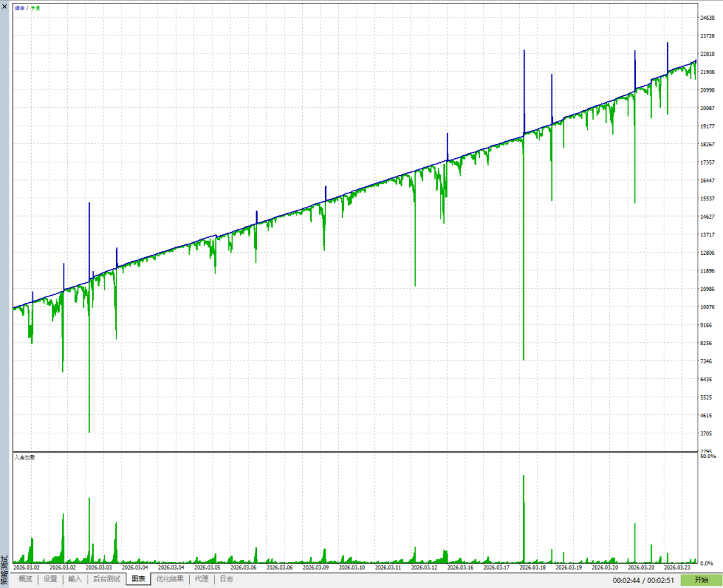This screenshot has width=723, height=588.
Task: Switch to the 代理 tab
Action: [x=201, y=579]
